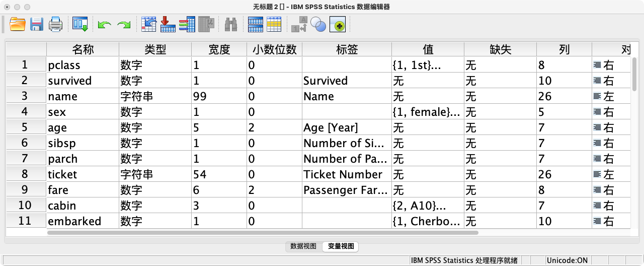
Task: Redo action using the right green arrow
Action: pyautogui.click(x=124, y=24)
